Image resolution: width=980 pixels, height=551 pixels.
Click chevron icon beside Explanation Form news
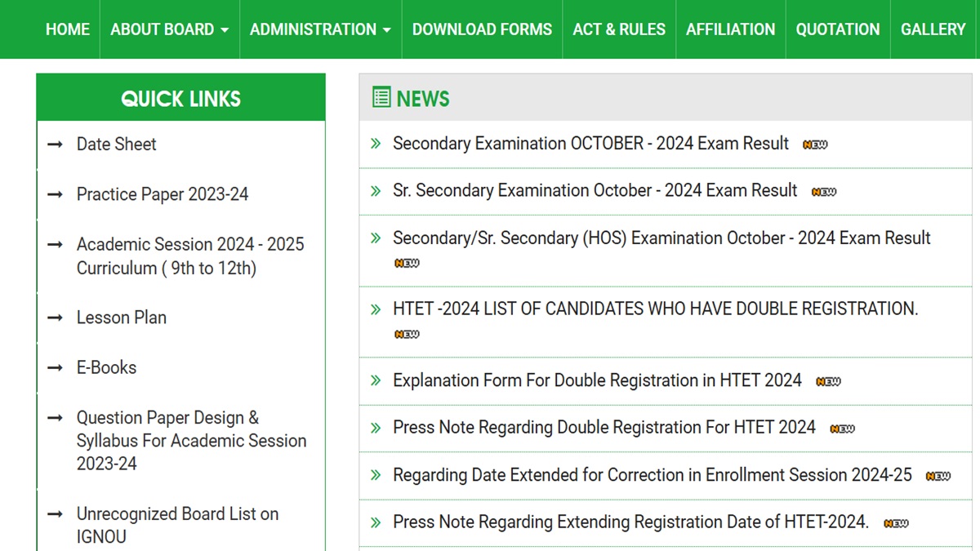click(376, 380)
